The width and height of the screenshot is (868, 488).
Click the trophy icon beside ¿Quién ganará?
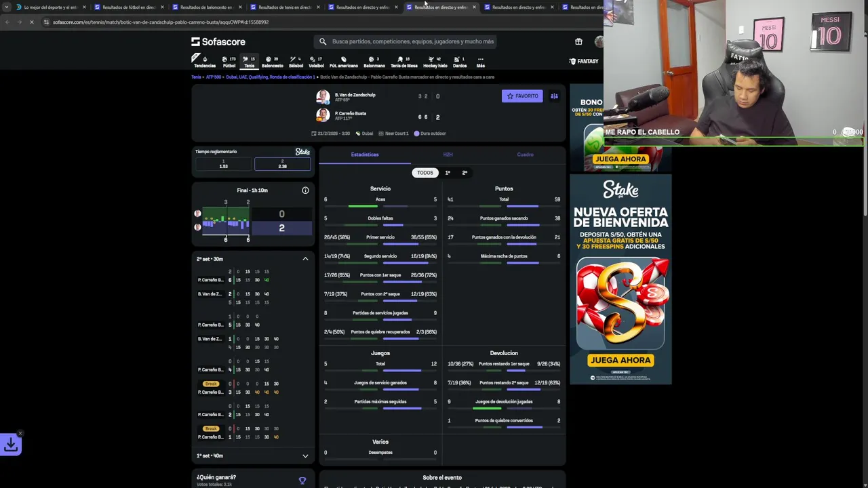(302, 481)
